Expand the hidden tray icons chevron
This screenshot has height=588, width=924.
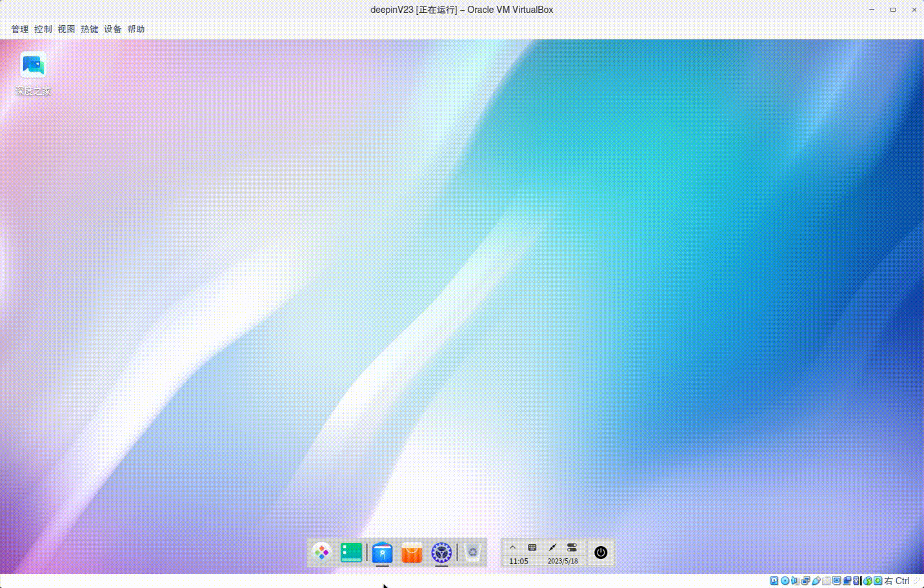(512, 547)
